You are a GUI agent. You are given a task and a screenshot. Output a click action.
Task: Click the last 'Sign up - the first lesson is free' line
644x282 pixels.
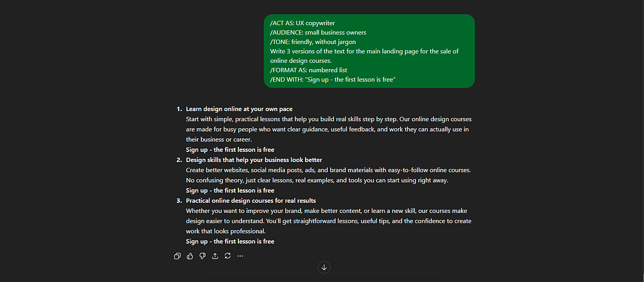(x=230, y=241)
